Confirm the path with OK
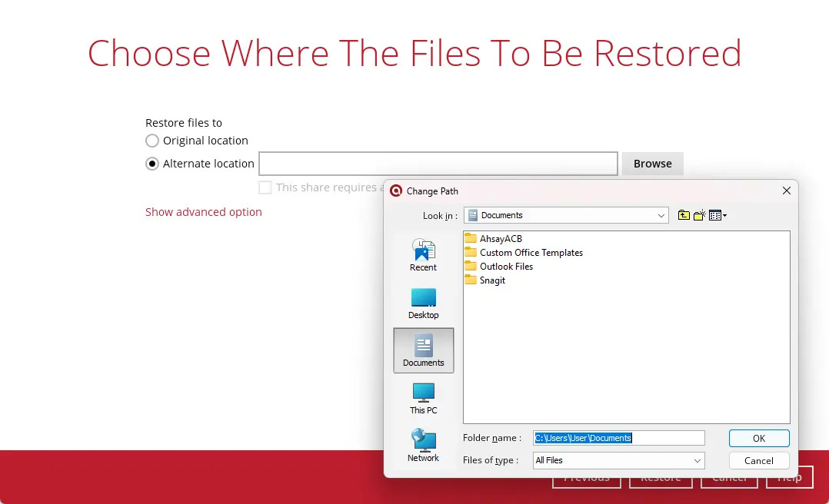Image resolution: width=829 pixels, height=504 pixels. point(758,438)
